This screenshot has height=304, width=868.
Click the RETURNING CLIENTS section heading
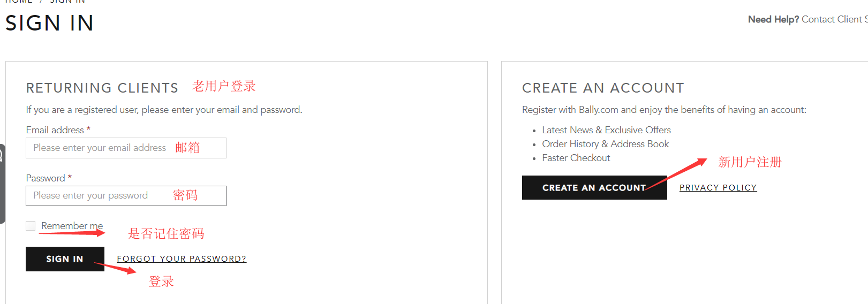coord(102,88)
